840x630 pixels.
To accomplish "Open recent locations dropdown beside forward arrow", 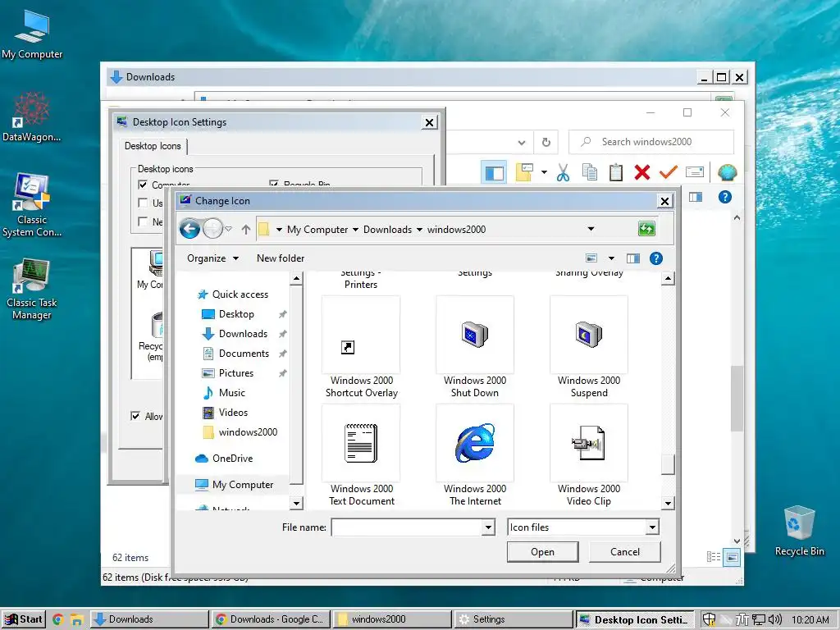I will (229, 230).
